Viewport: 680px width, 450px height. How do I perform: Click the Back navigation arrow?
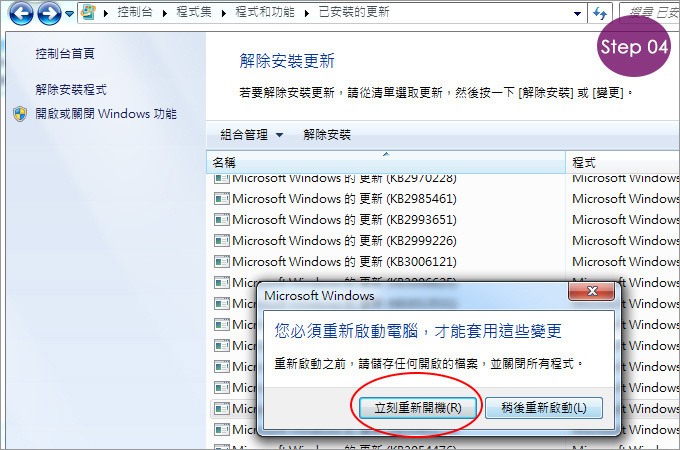pos(21,13)
